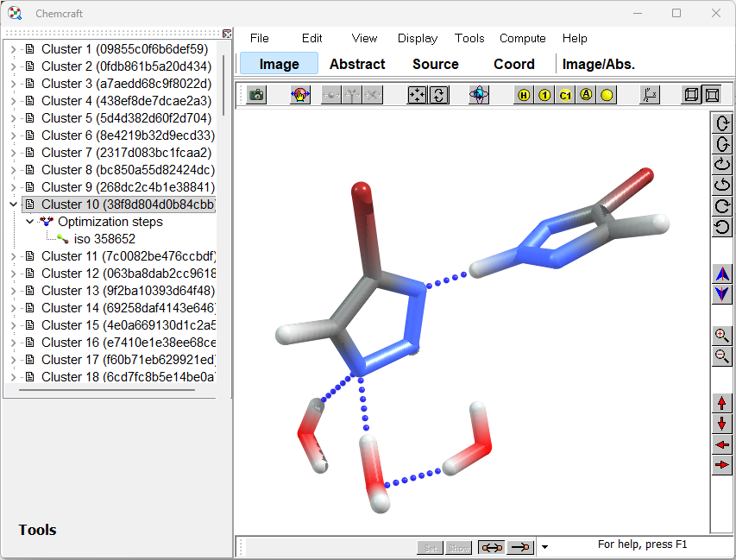This screenshot has width=736, height=560.
Task: Toggle the underlined A labels button
Action: click(586, 95)
